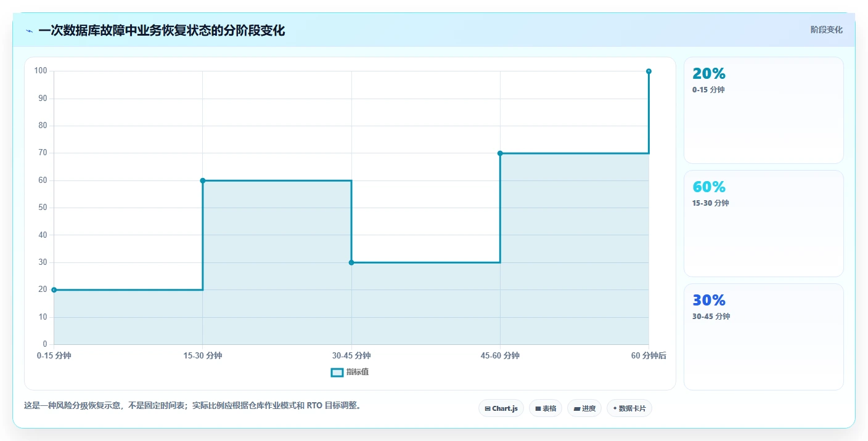Screen dimensions: 868x441
Task: Click the chart data point at value 70
Action: coord(500,153)
